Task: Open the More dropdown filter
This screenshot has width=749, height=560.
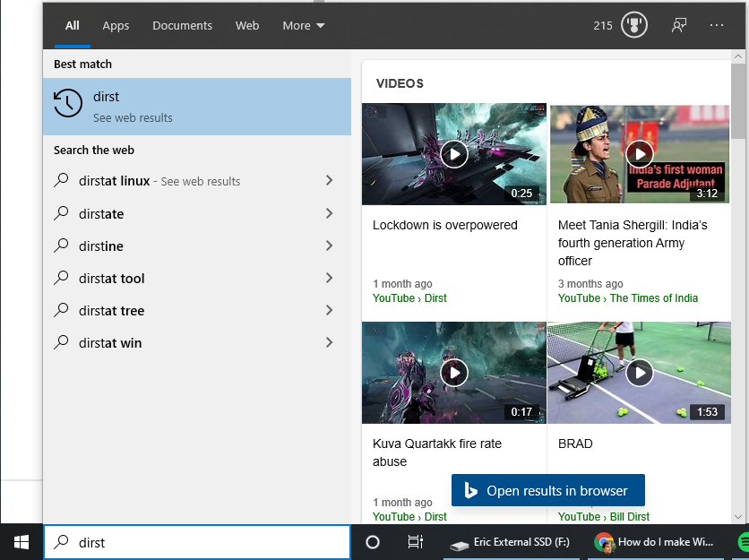Action: point(304,25)
